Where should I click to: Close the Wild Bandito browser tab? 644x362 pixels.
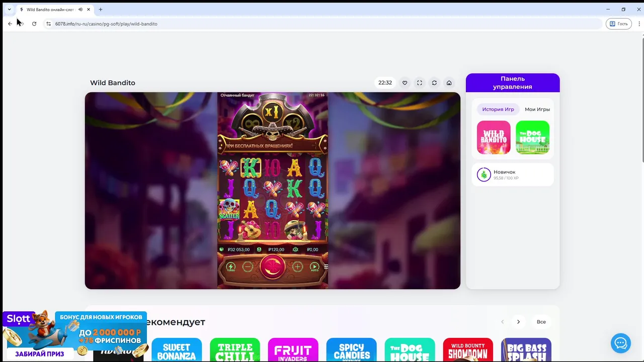[89, 10]
